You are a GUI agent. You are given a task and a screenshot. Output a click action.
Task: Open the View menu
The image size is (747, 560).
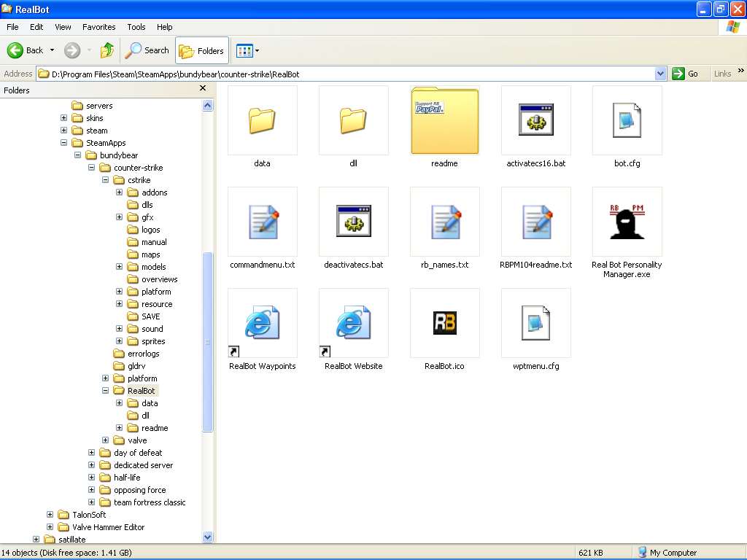pyautogui.click(x=63, y=27)
